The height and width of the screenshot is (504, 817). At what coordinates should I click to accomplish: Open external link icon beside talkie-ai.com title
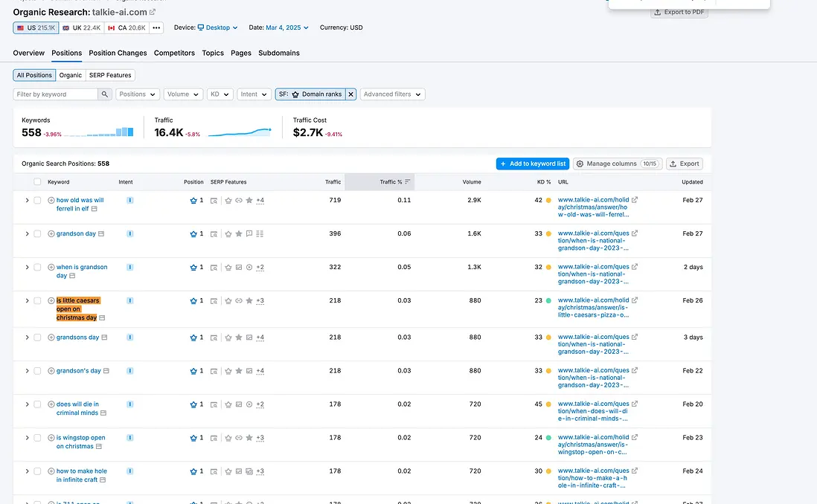coord(153,12)
